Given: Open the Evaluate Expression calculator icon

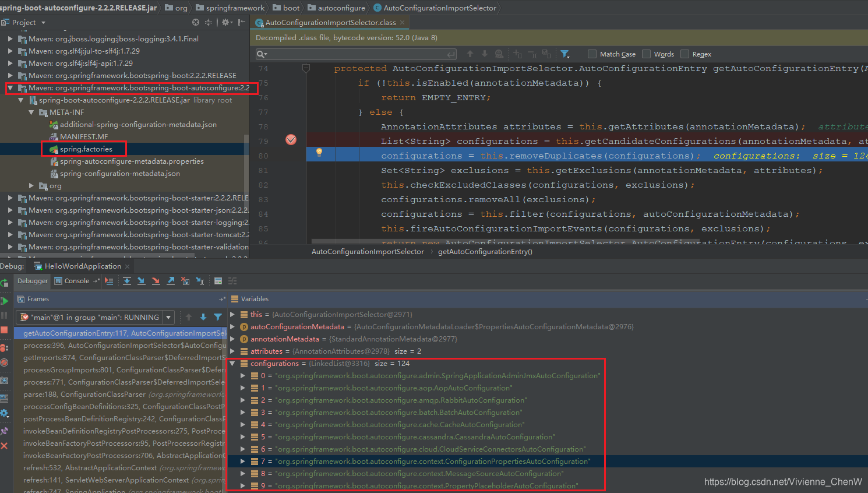Looking at the screenshot, I should point(218,281).
